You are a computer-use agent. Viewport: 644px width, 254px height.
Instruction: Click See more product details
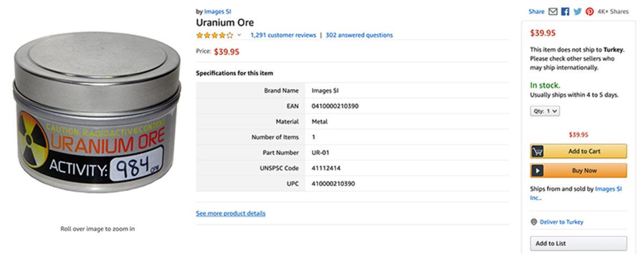tap(230, 214)
